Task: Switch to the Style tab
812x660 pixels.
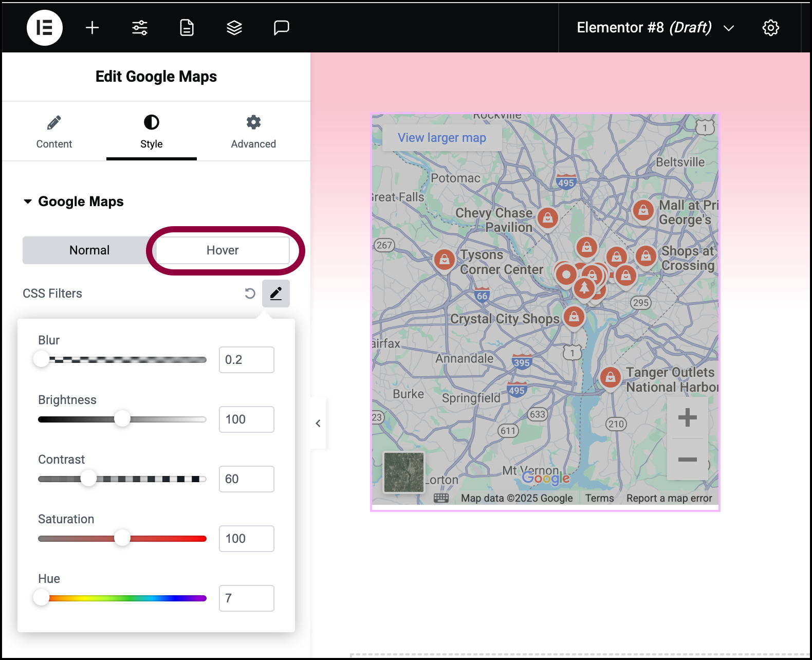Action: 152,132
